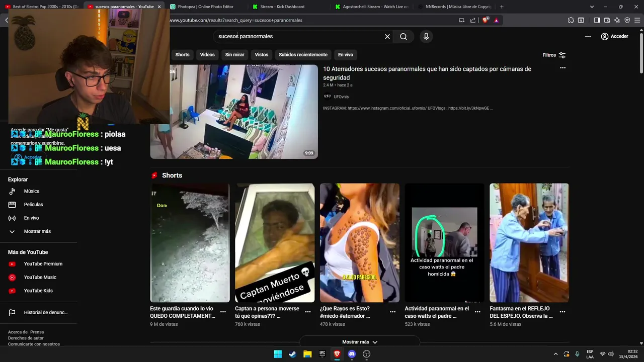
Task: Play the Fantasma en el REFLEJO short
Action: pos(529,243)
